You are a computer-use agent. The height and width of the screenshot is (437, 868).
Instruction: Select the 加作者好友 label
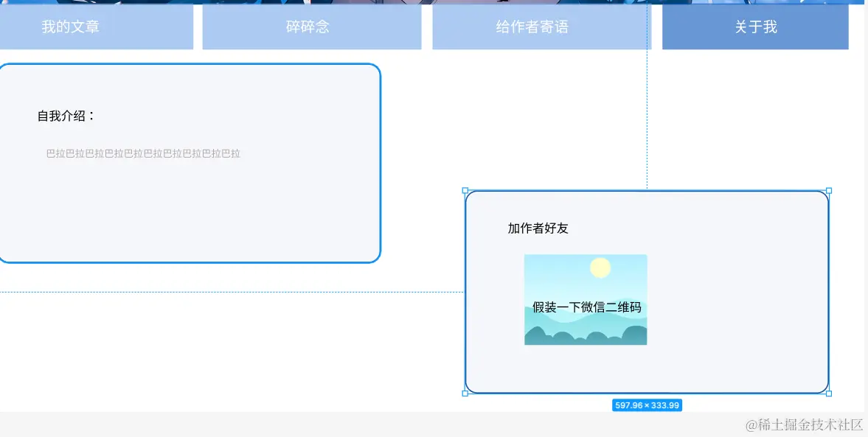coord(538,228)
